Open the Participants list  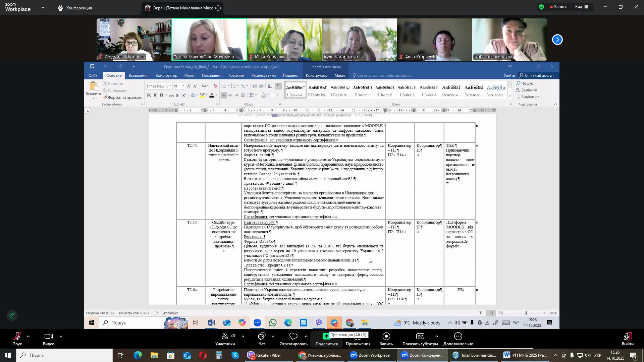point(225,337)
